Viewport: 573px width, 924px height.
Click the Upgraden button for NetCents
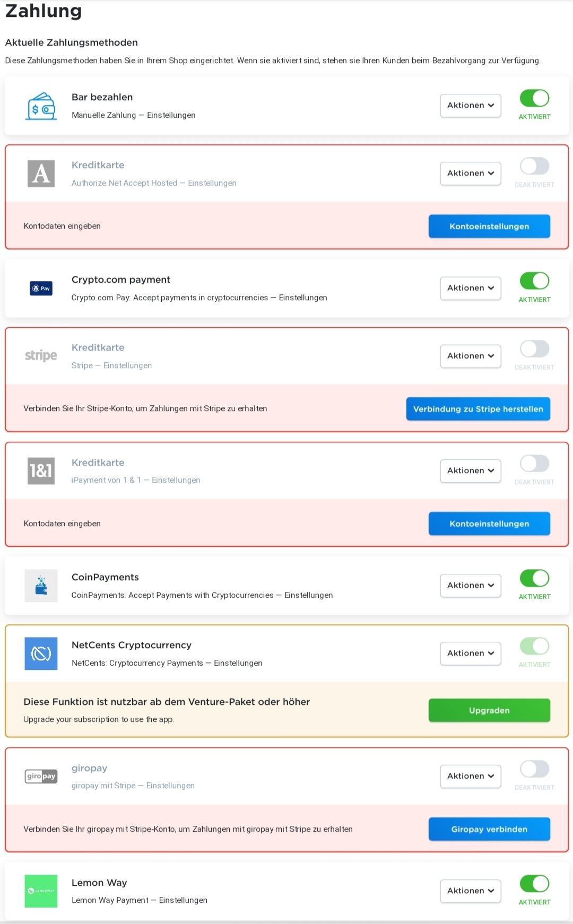click(x=489, y=710)
